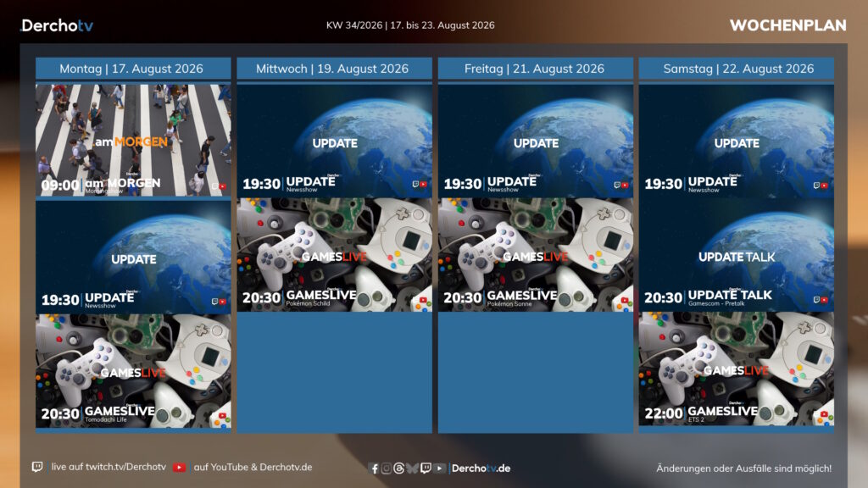868x488 pixels.
Task: Click the Twitch icon beside live auf twitch.tv/Derchotv
Action: (x=37, y=467)
